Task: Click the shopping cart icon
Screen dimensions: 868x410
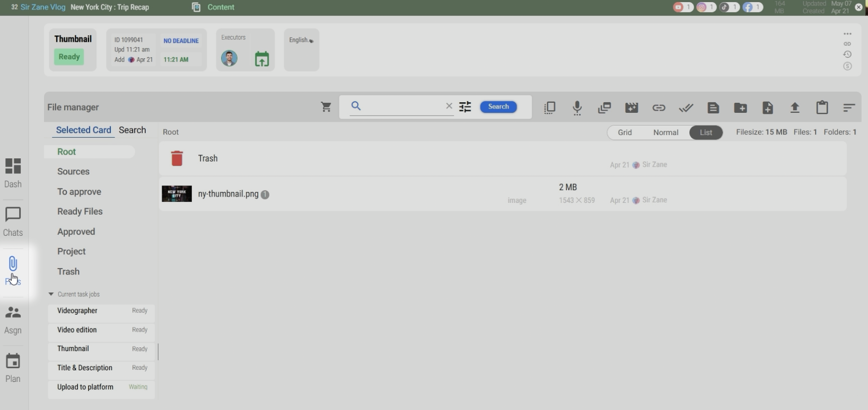Action: (x=326, y=107)
